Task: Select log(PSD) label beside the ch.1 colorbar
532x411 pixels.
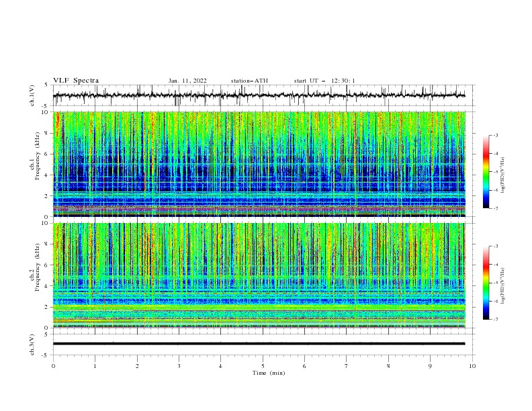Action: (x=502, y=175)
